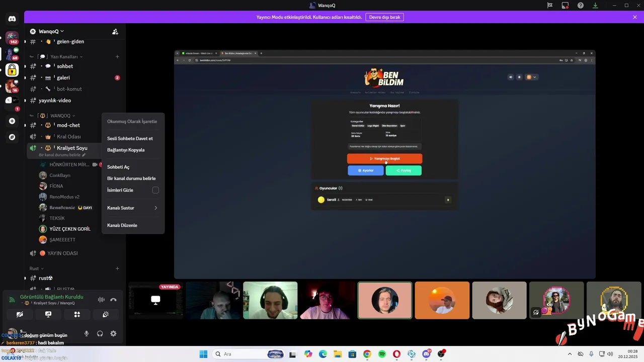
Task: Open Microsoft Edge from the taskbar
Action: pyautogui.click(x=323, y=354)
